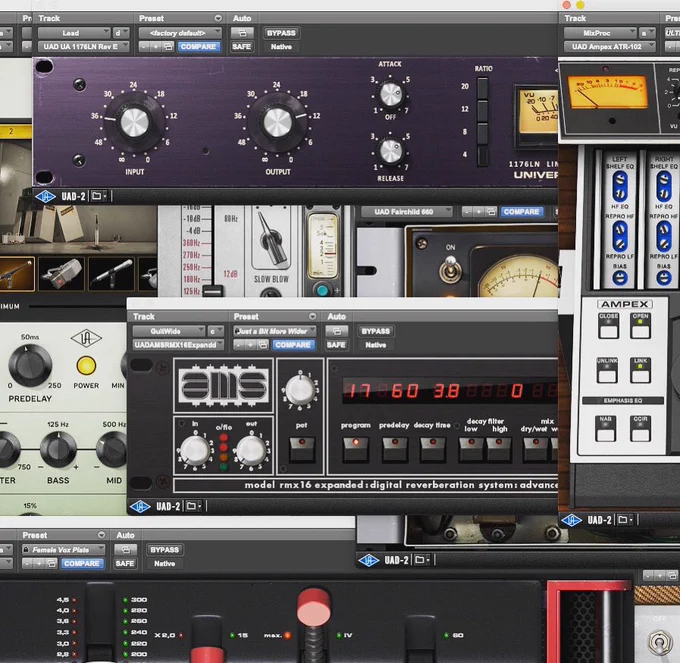Enable the Ampex CLOSE button
The width and height of the screenshot is (680, 663).
(608, 326)
